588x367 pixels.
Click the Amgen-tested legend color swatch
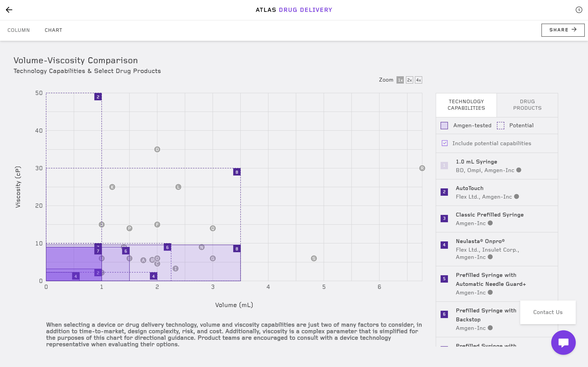[444, 125]
